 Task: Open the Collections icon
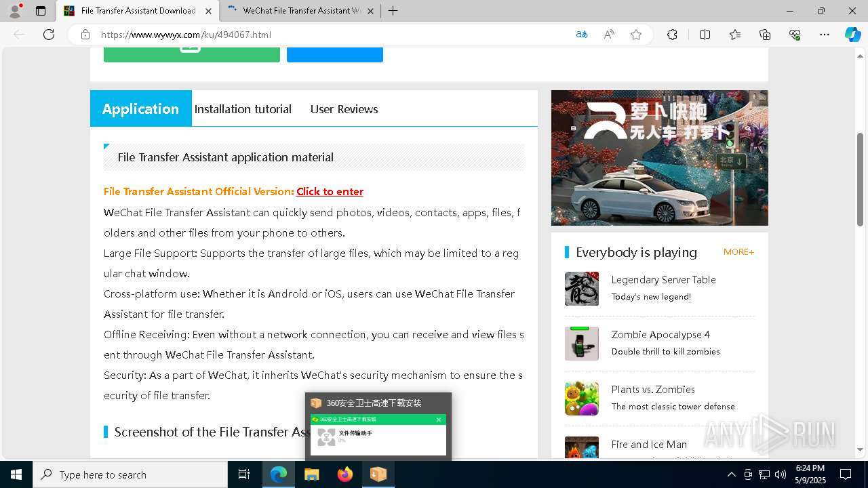click(x=765, y=35)
